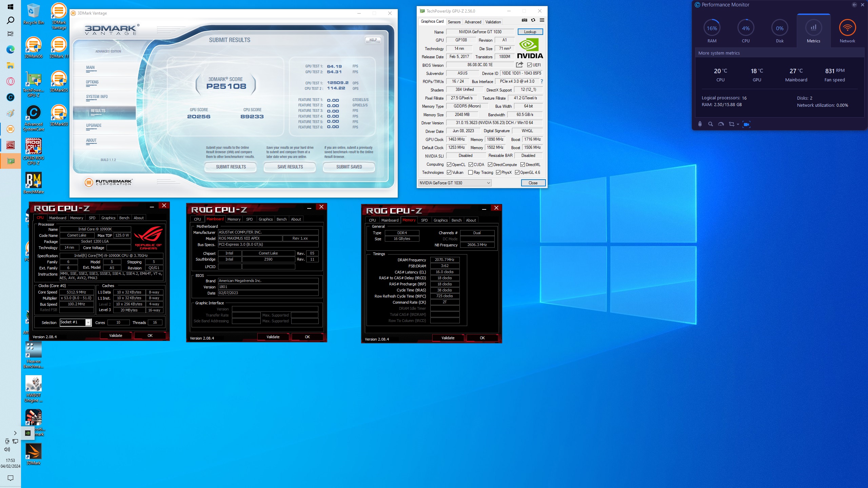Click the BIOS export share icon in GPU-Z
This screenshot has width=868, height=488.
(x=519, y=64)
